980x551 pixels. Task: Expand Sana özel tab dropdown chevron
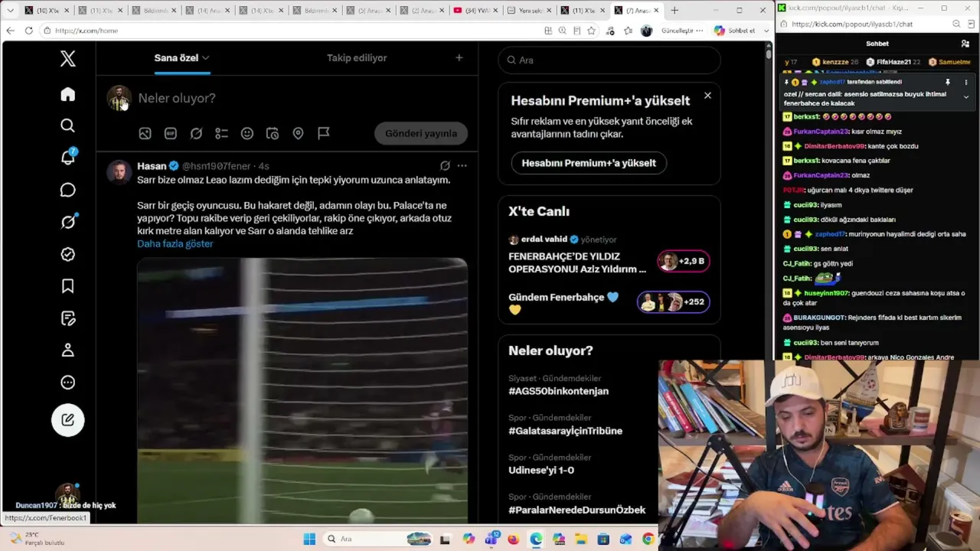[x=206, y=58]
